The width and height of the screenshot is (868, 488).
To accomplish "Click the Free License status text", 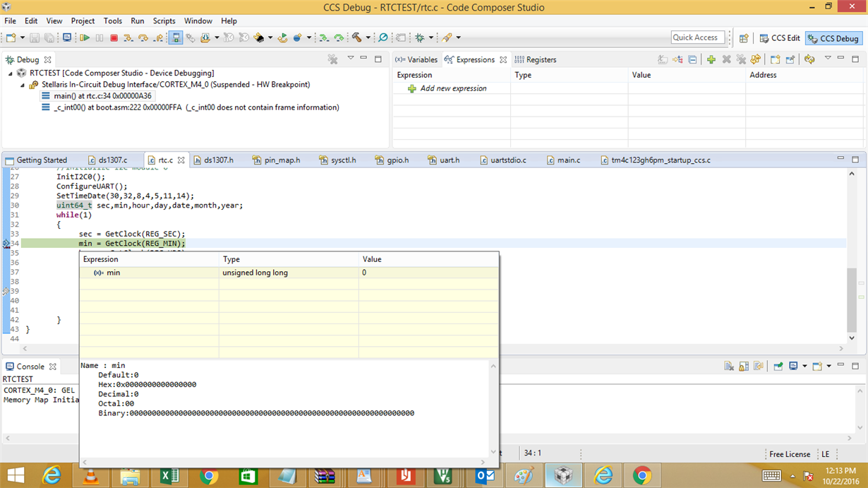I will click(x=790, y=454).
